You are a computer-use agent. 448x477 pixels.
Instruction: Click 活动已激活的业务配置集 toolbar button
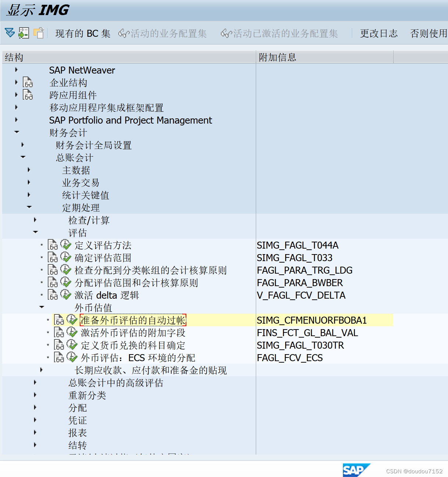[x=279, y=33]
